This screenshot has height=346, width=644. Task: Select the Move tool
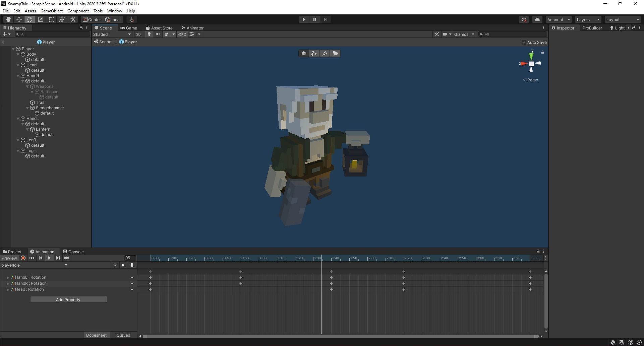click(19, 19)
